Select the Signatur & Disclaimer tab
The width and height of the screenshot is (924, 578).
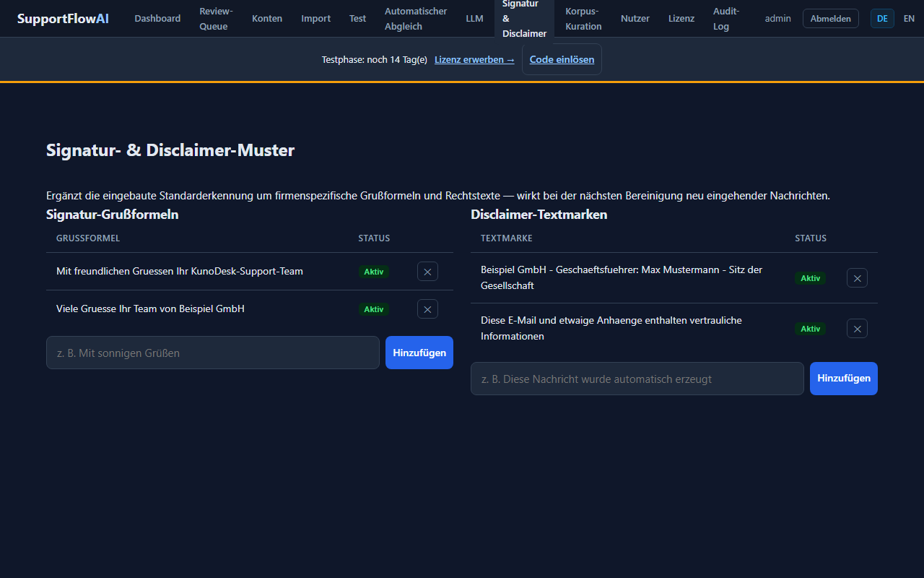pyautogui.click(x=524, y=19)
